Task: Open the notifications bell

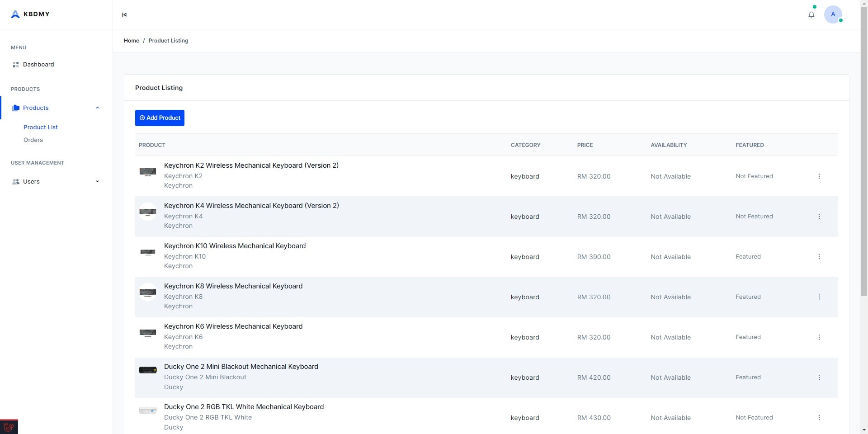Action: (x=811, y=14)
